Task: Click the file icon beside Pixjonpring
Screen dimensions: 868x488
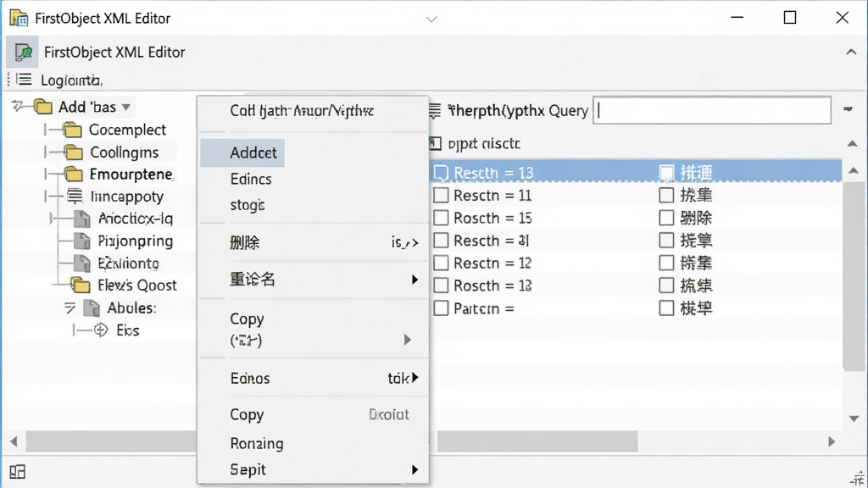Action: [x=82, y=241]
